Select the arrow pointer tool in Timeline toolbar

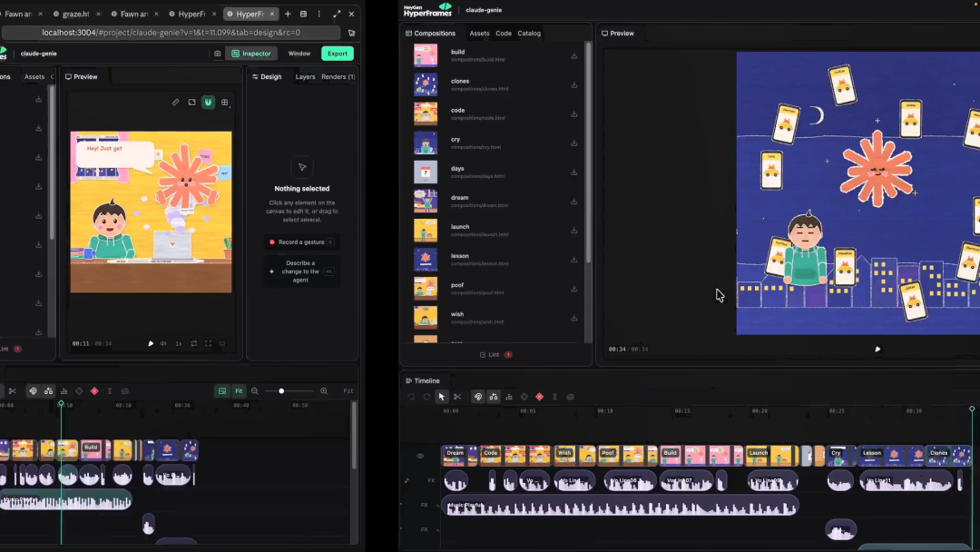click(x=441, y=397)
